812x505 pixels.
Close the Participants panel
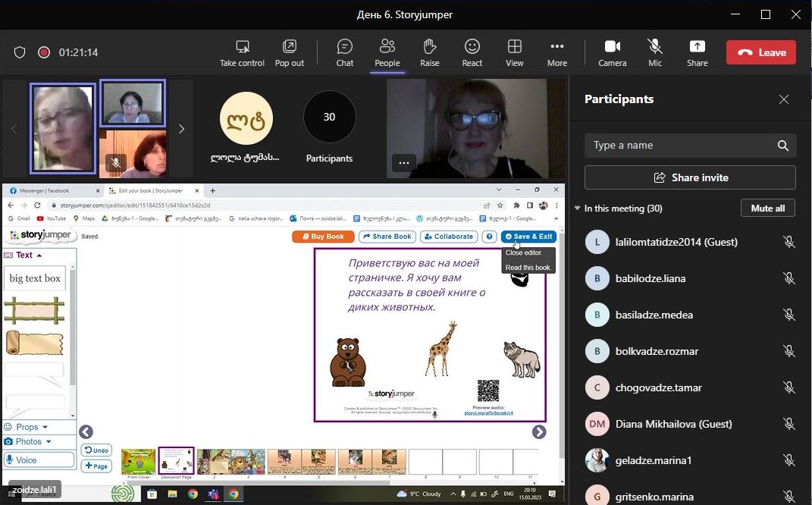pos(783,99)
